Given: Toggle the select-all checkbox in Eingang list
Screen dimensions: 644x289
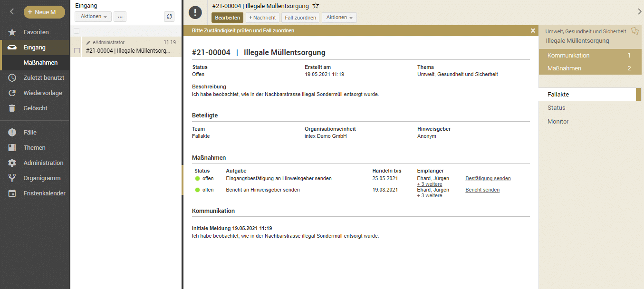Looking at the screenshot, I should (77, 31).
